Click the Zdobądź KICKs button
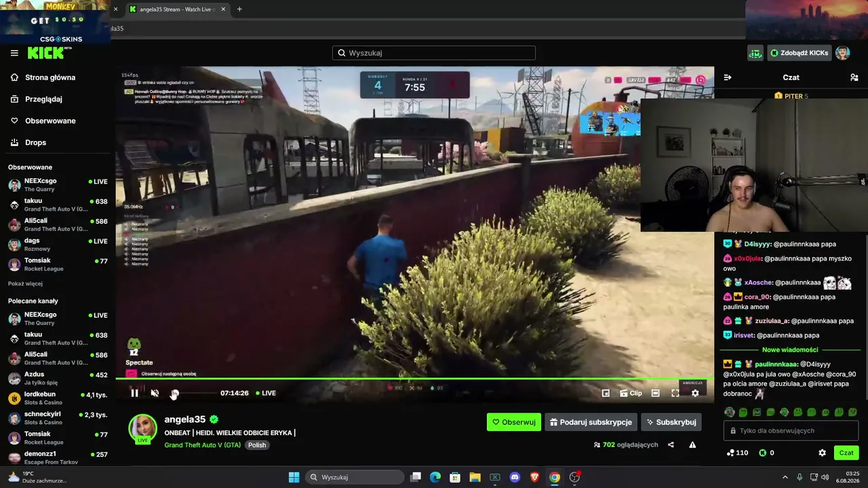 tap(800, 53)
